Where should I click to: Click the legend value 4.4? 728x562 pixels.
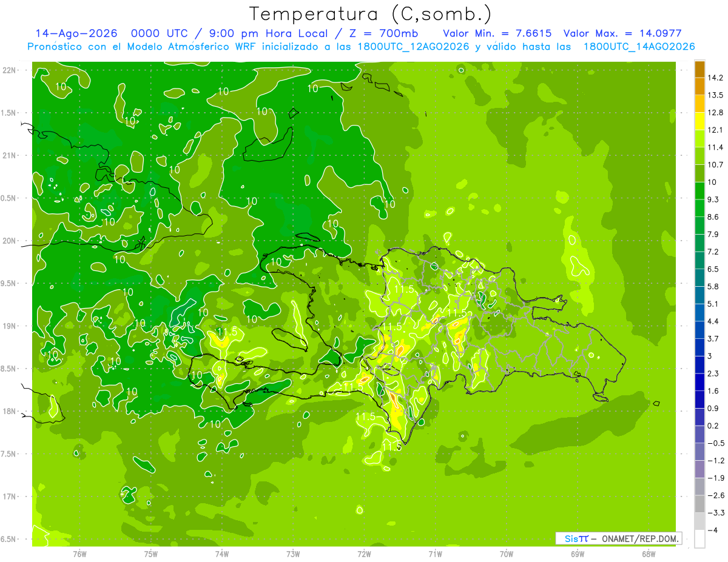click(x=713, y=321)
